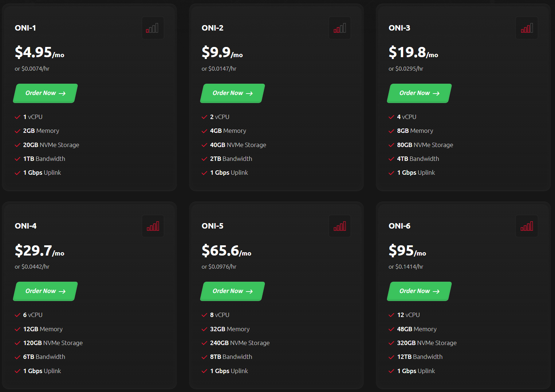The width and height of the screenshot is (555, 392).
Task: Select the ONI-1 plan title
Action: coord(25,28)
